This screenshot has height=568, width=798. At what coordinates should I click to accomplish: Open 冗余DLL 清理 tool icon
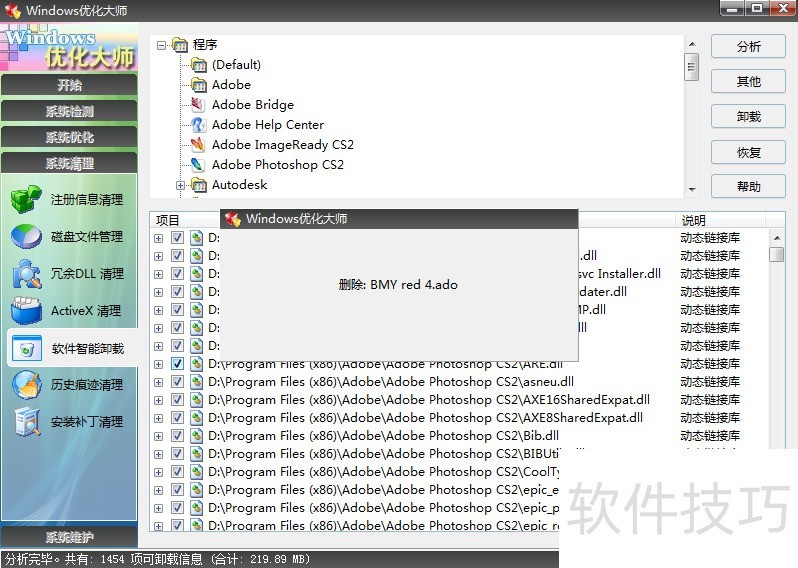[26, 273]
